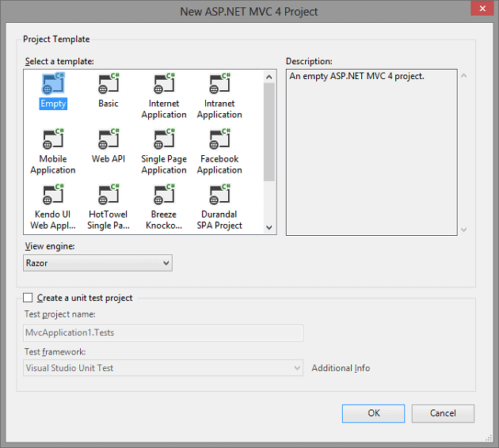499x448 pixels.
Task: Click the 'Single Page Application' label text
Action: [x=164, y=165]
